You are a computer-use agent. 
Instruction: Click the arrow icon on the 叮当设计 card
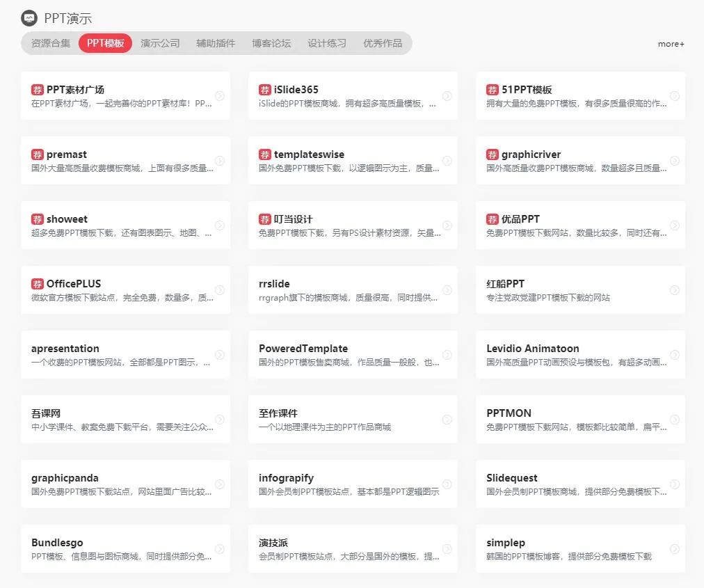(447, 225)
